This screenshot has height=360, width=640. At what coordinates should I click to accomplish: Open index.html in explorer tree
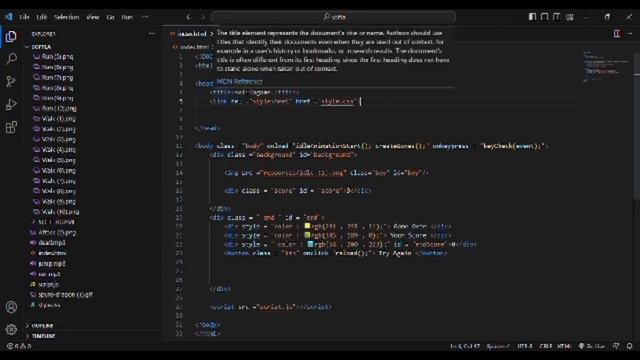coord(52,253)
